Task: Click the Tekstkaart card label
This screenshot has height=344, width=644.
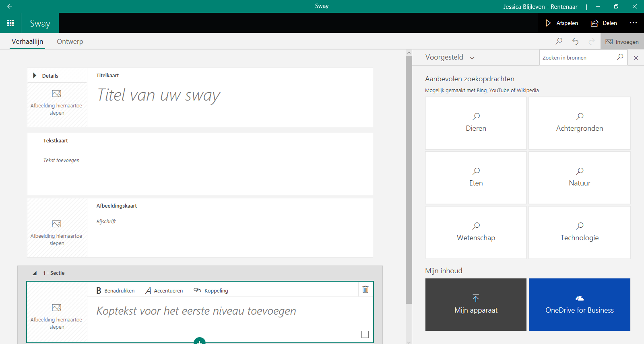Action: (x=56, y=140)
